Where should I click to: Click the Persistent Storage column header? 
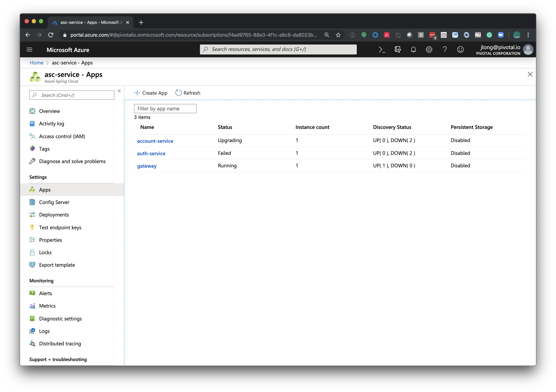(x=472, y=127)
